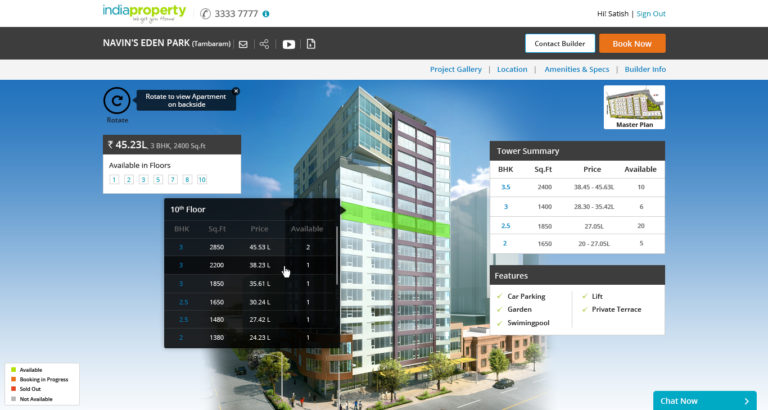
Task: Click the envelope email icon
Action: [x=243, y=44]
